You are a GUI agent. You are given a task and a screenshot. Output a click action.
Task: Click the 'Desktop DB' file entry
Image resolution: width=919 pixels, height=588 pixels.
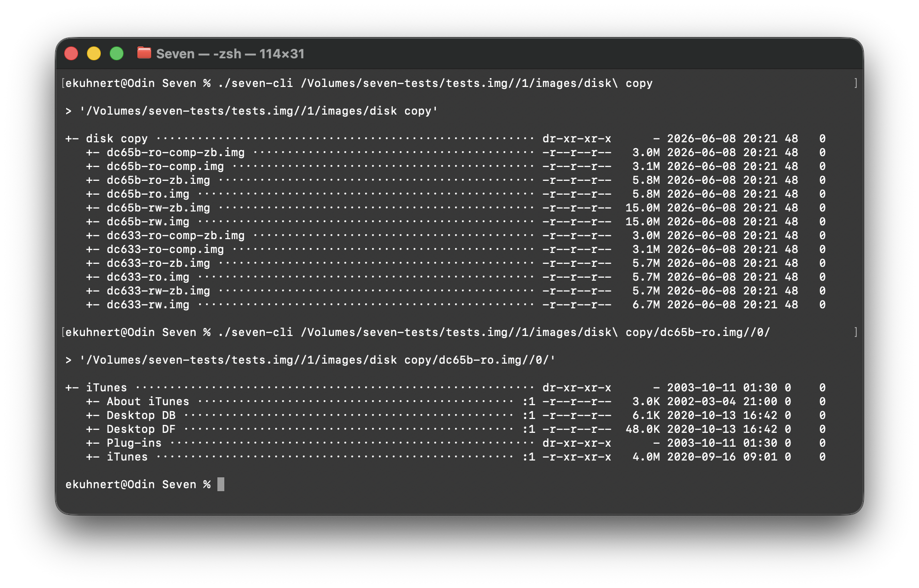[141, 416]
